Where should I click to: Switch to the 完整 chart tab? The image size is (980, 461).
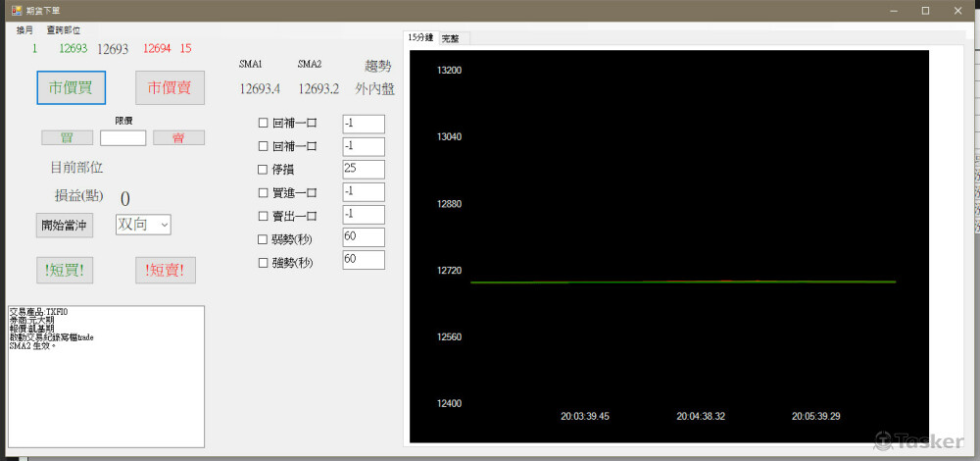pyautogui.click(x=451, y=38)
